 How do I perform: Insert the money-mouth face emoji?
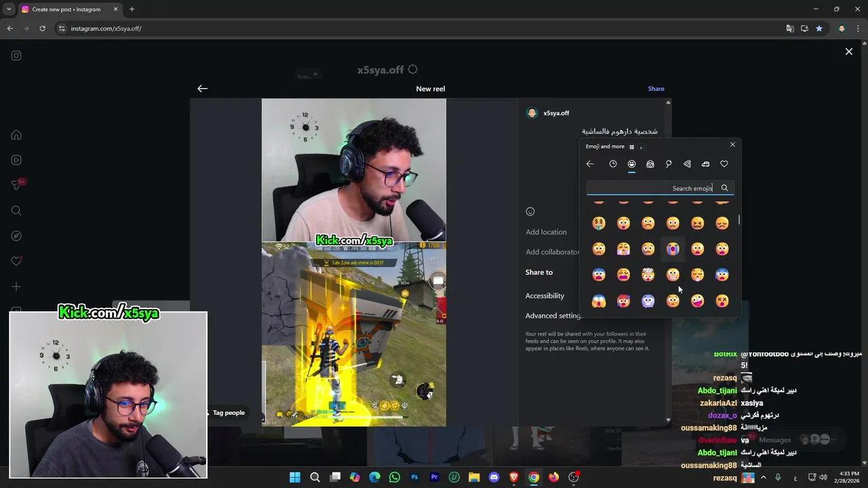599,223
